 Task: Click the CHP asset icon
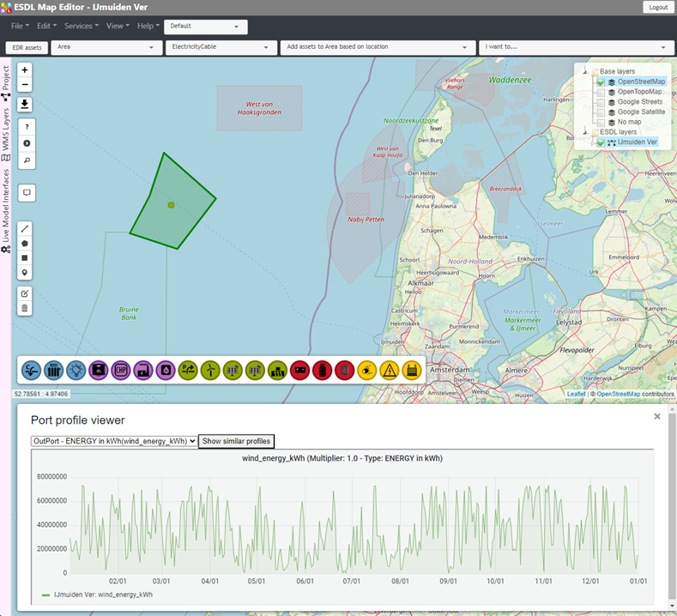click(x=120, y=370)
